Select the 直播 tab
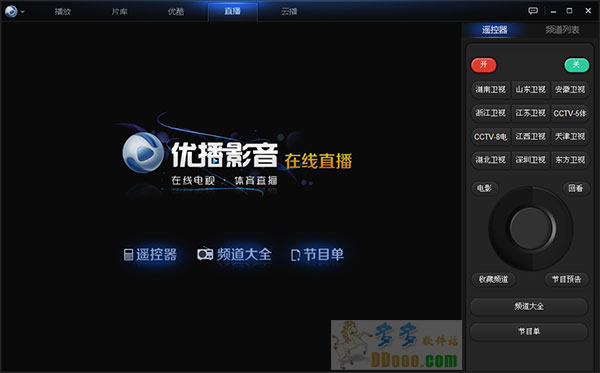The height and width of the screenshot is (373, 600). tap(233, 11)
